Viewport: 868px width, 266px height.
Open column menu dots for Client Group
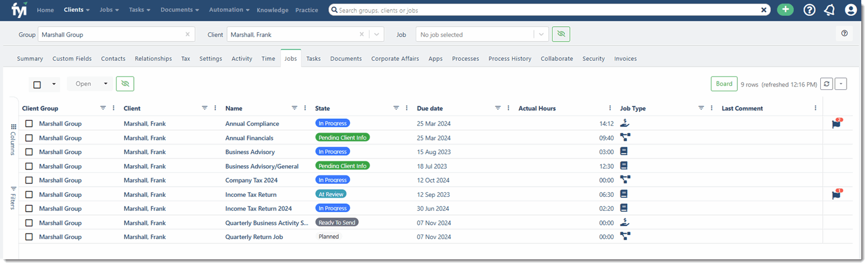[x=114, y=108]
